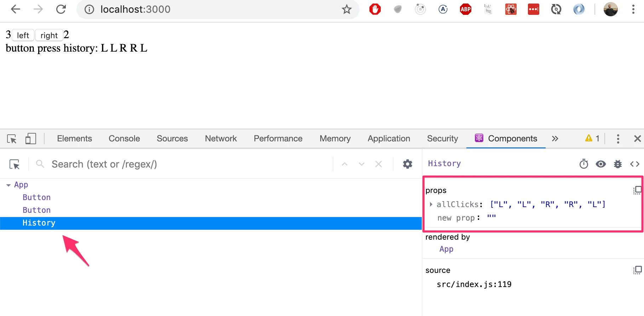Inspect matching DOM element with eye icon

tap(601, 164)
